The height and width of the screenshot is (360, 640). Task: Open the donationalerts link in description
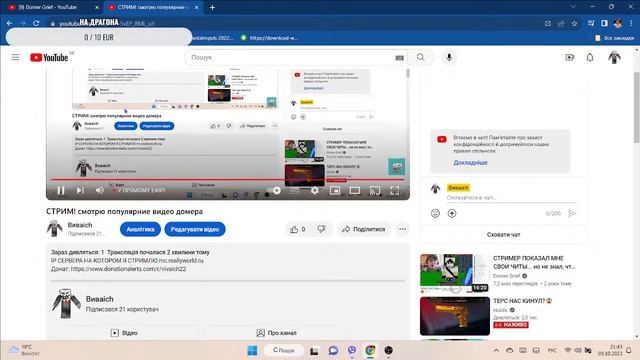pyautogui.click(x=128, y=269)
